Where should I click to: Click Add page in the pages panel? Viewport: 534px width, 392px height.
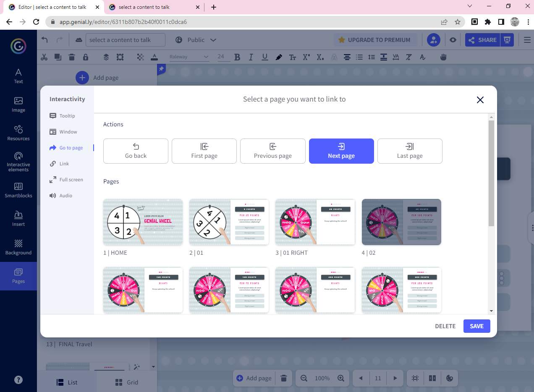97,78
